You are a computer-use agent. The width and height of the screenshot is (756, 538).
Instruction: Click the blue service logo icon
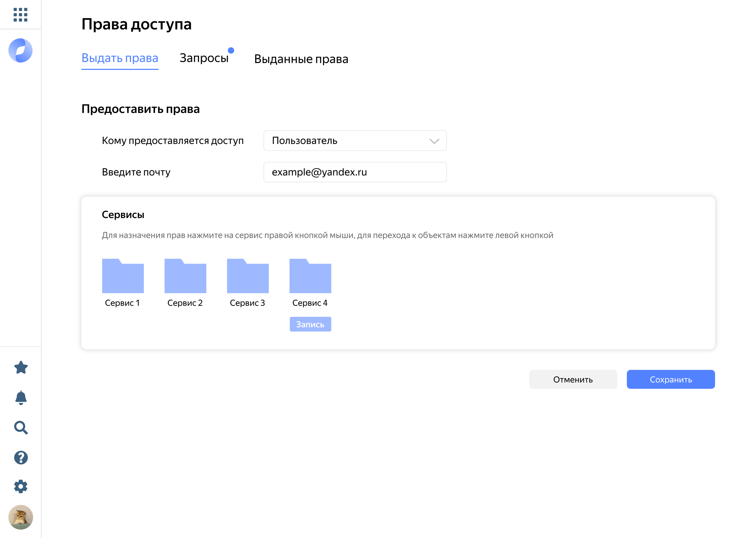point(21,50)
